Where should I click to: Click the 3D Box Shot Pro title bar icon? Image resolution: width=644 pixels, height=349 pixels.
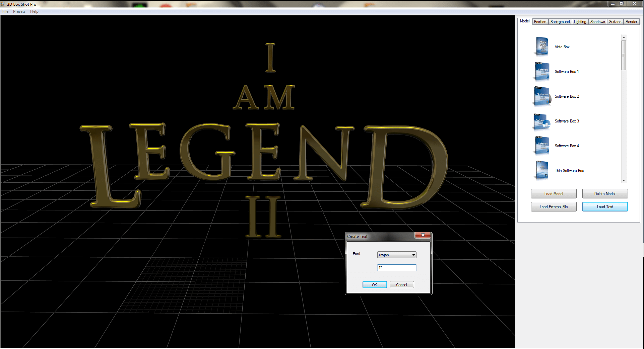pos(3,4)
